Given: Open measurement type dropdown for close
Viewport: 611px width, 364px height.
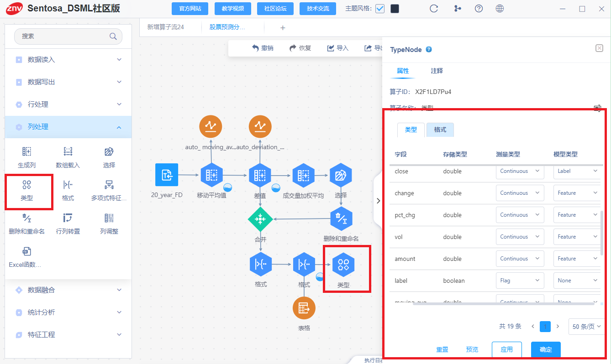Looking at the screenshot, I should pos(520,171).
